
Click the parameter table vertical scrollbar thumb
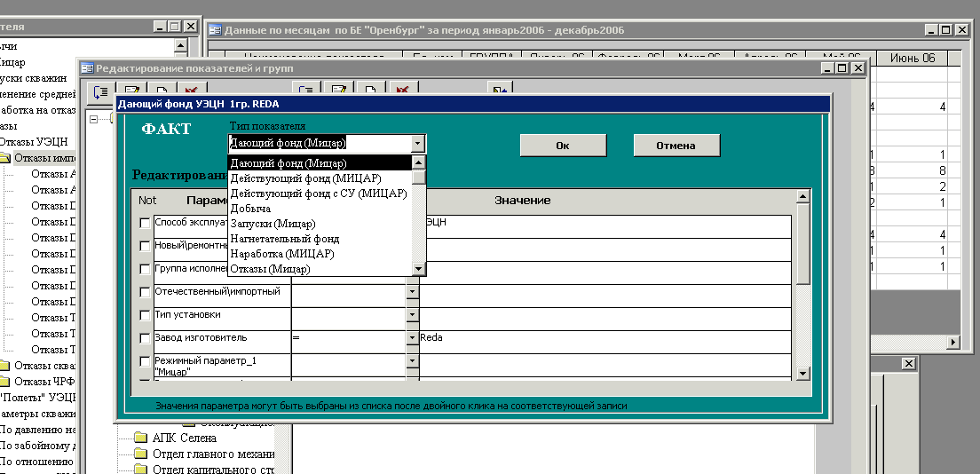click(x=803, y=244)
